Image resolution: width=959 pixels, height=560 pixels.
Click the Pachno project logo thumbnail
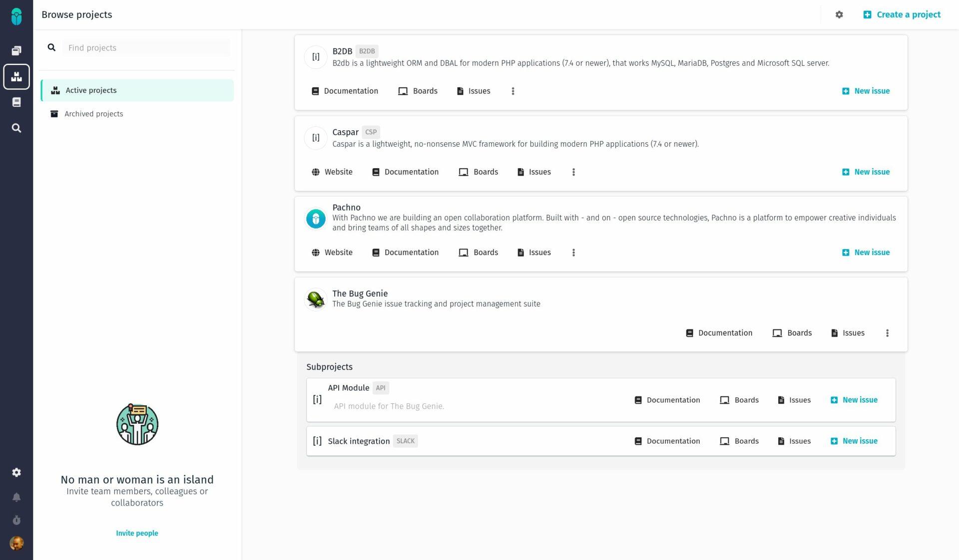click(315, 218)
